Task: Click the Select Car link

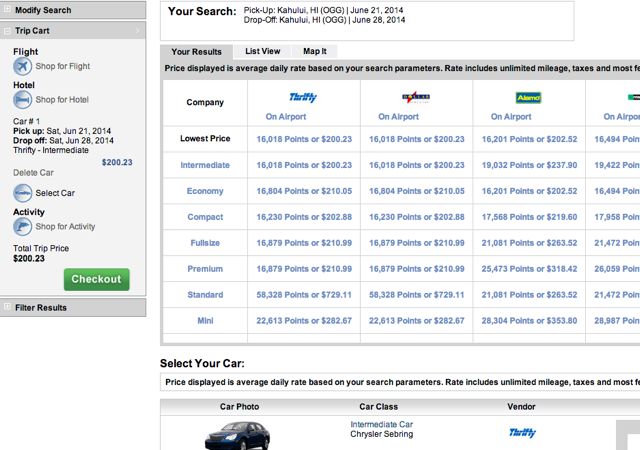Action: 55,193
